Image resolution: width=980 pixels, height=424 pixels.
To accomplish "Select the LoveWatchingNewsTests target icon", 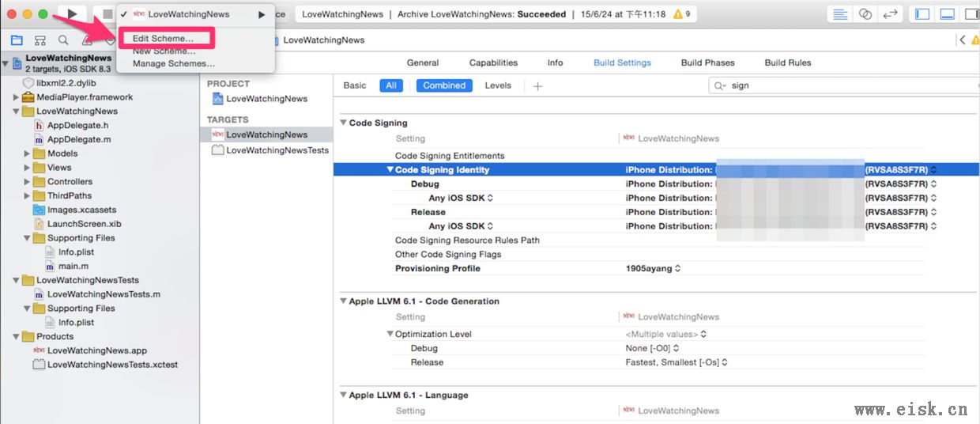I will point(218,150).
